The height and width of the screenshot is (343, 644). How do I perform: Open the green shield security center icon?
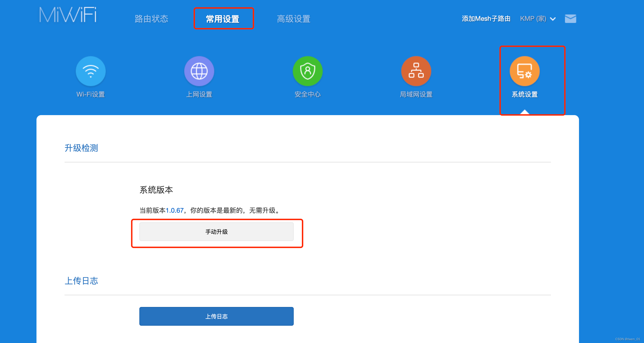[308, 71]
